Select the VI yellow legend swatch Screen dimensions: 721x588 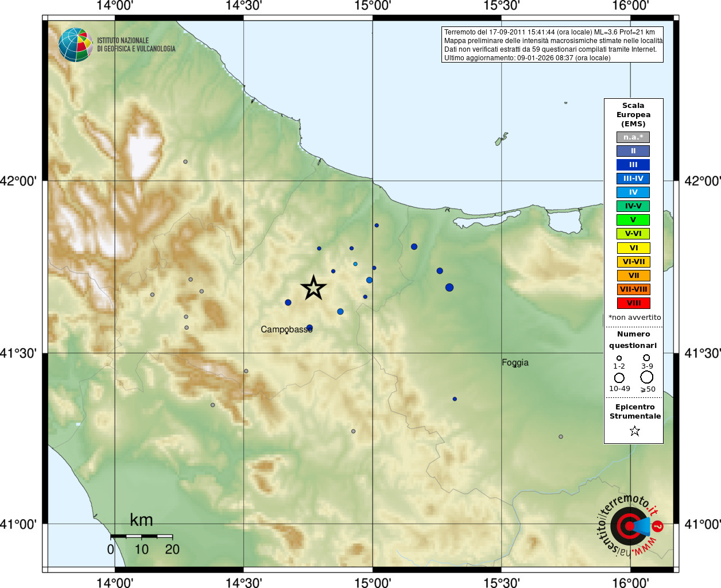(x=633, y=248)
